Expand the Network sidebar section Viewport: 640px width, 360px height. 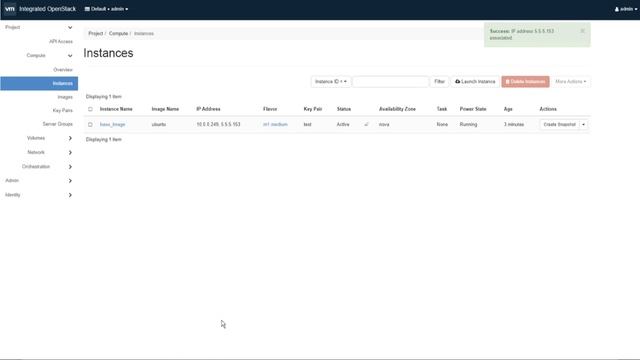[x=49, y=152]
